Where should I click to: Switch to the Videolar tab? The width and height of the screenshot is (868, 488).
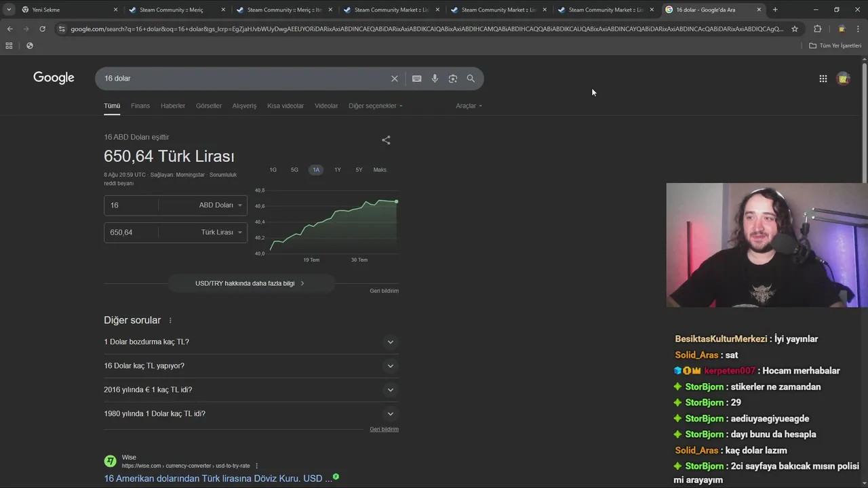326,106
